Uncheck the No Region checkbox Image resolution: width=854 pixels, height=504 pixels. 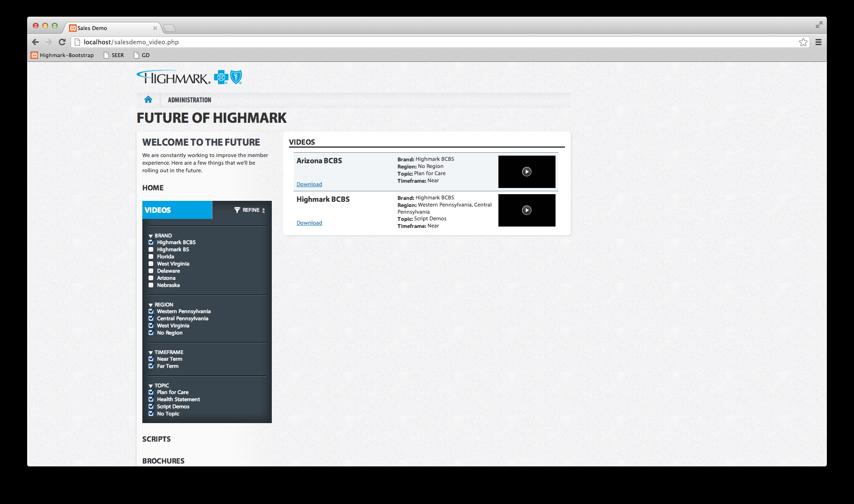click(151, 333)
